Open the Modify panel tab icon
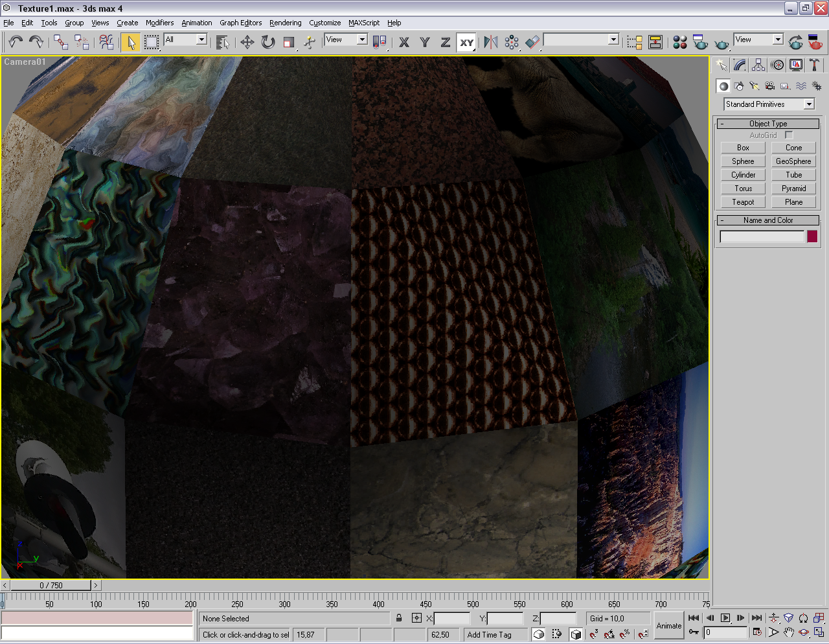829x644 pixels. (x=740, y=65)
